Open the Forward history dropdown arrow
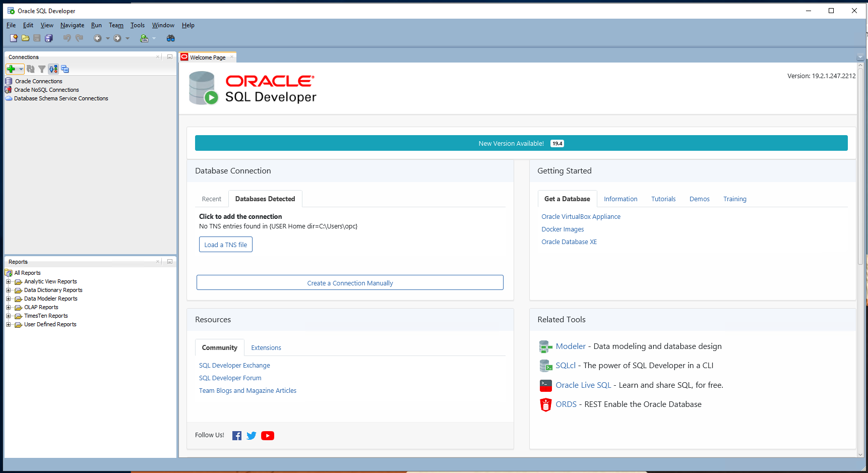 click(x=128, y=38)
